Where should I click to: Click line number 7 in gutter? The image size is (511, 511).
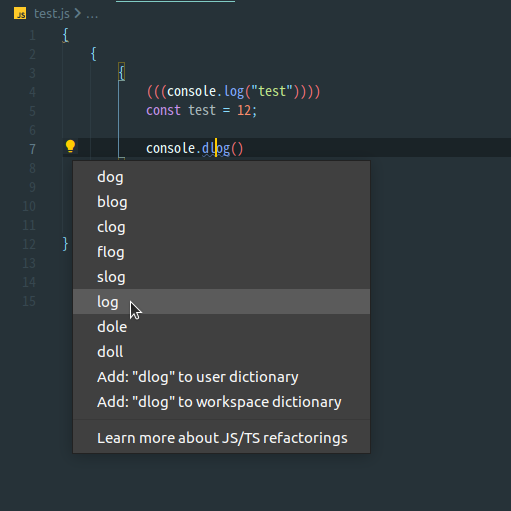coord(32,149)
